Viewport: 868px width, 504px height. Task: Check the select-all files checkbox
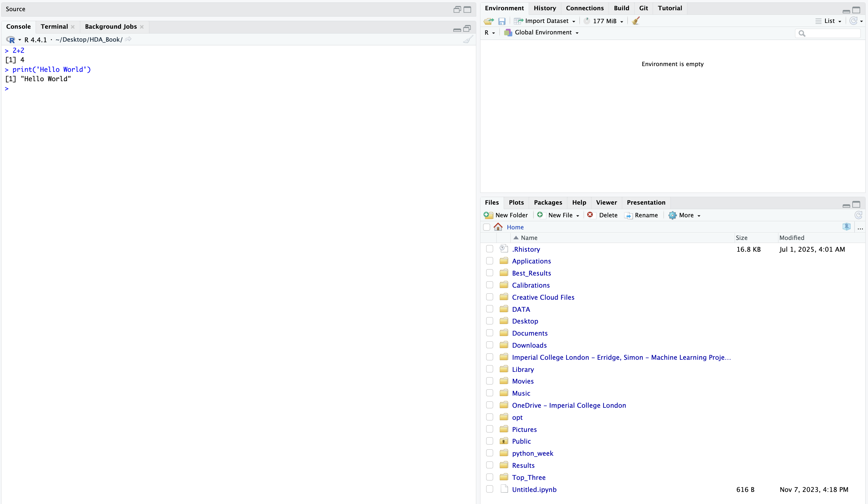pyautogui.click(x=486, y=227)
